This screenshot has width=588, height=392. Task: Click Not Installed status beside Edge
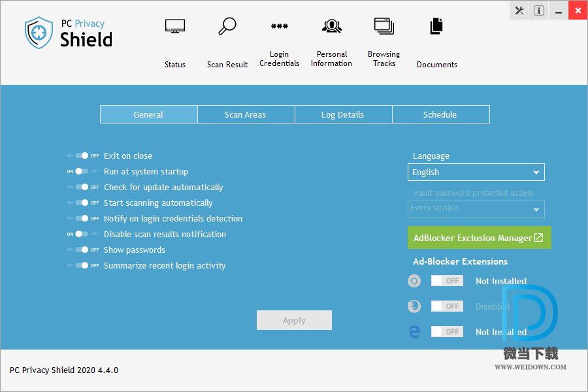click(x=501, y=332)
